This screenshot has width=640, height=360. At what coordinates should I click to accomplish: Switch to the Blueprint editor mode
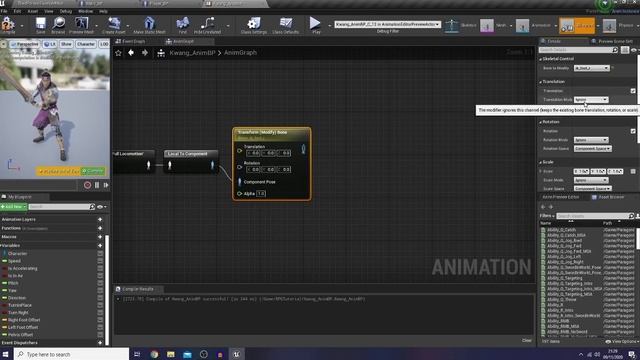577,26
